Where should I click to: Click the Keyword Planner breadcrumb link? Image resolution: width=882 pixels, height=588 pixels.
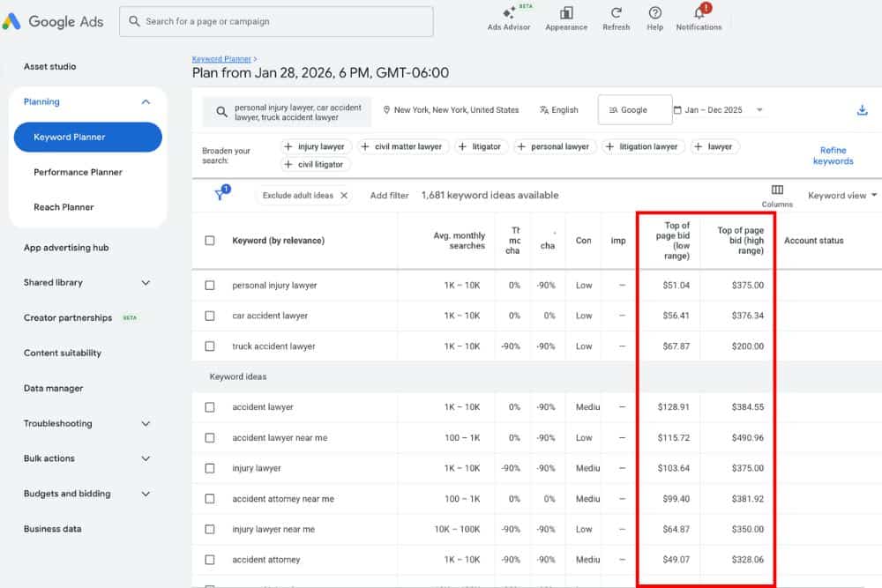pyautogui.click(x=221, y=59)
